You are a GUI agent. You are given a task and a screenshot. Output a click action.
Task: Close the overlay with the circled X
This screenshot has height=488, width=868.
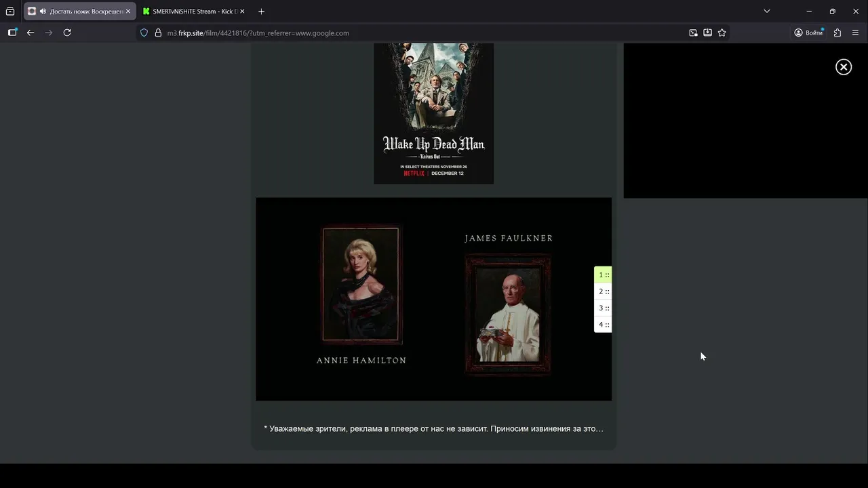pyautogui.click(x=844, y=66)
